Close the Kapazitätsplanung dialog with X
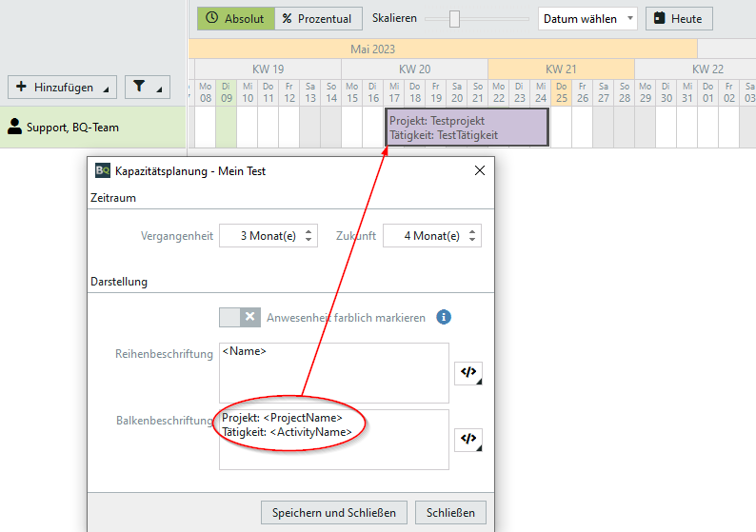This screenshot has height=532, width=756. pyautogui.click(x=480, y=171)
